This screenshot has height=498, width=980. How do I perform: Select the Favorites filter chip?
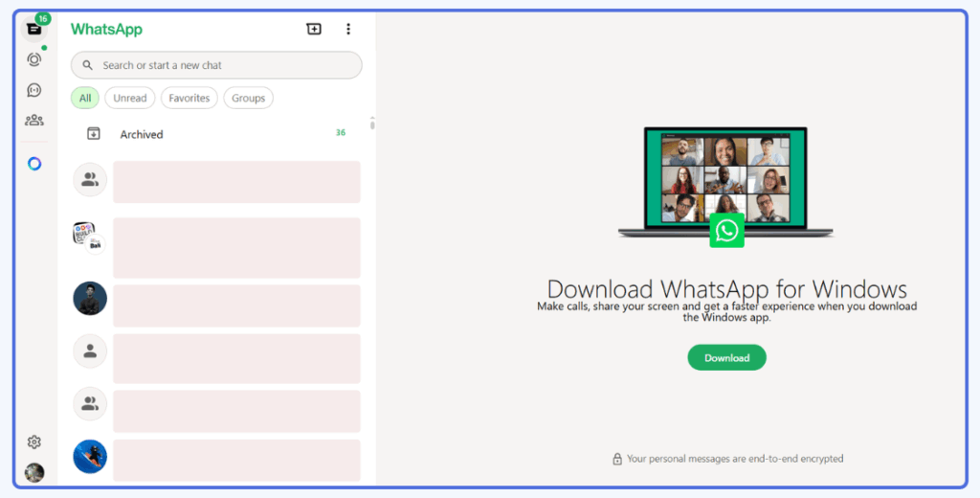point(189,99)
